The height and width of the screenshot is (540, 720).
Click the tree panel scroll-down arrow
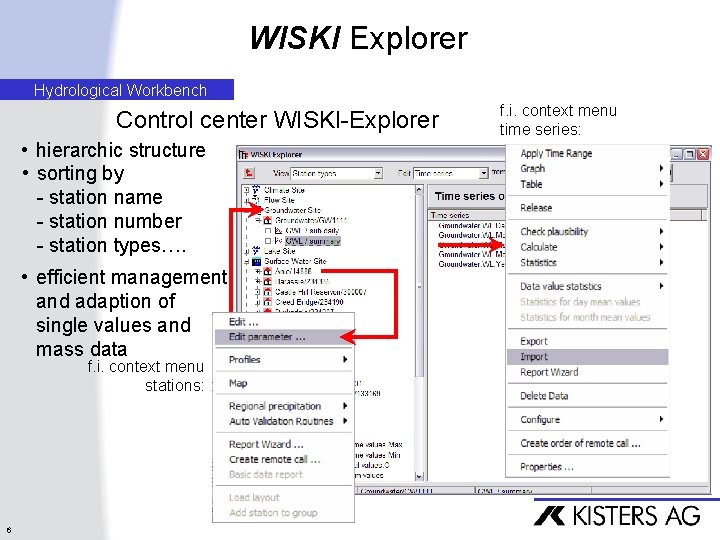(x=419, y=477)
